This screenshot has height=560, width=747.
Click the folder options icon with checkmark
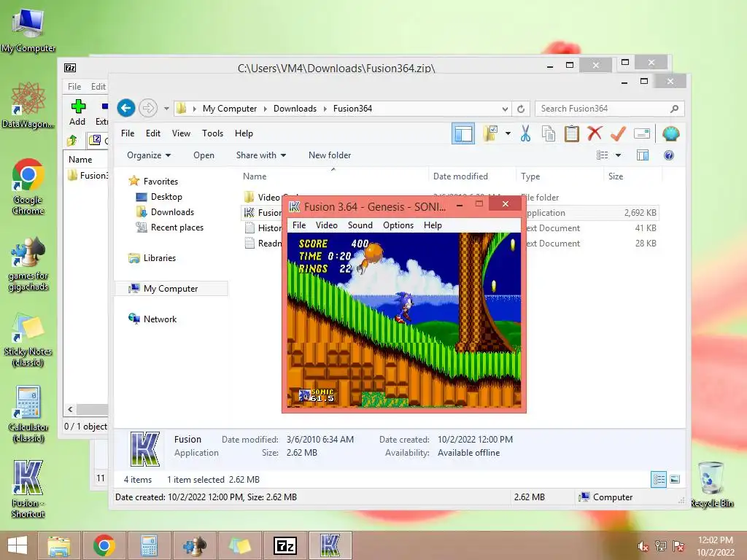coord(490,134)
